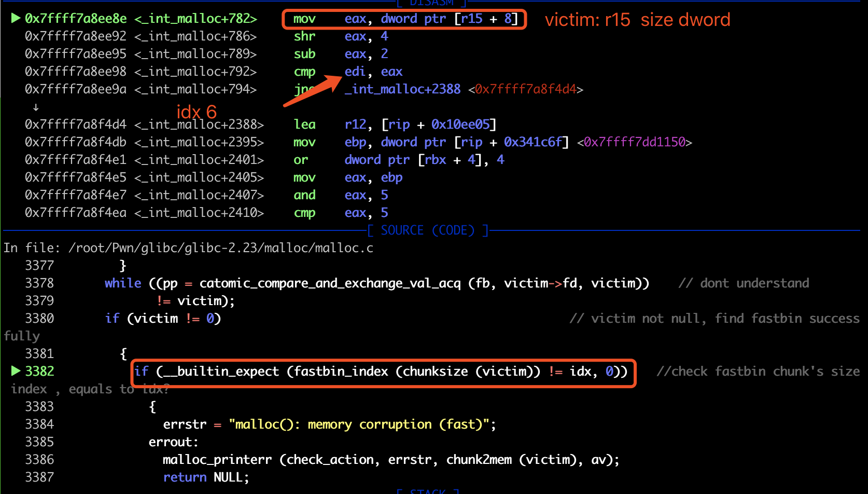The image size is (868, 494).
Task: Click the down arrow below the jne instruction
Action: (36, 107)
